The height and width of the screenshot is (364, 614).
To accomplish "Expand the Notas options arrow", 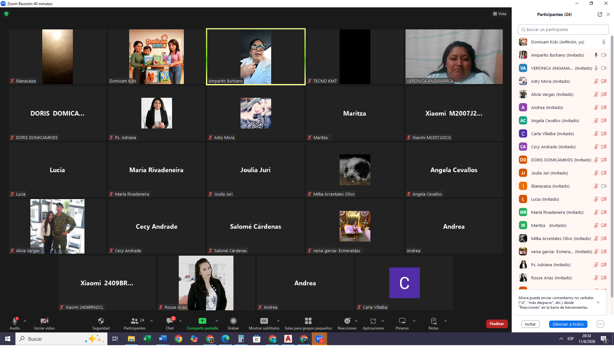I will 445,321.
